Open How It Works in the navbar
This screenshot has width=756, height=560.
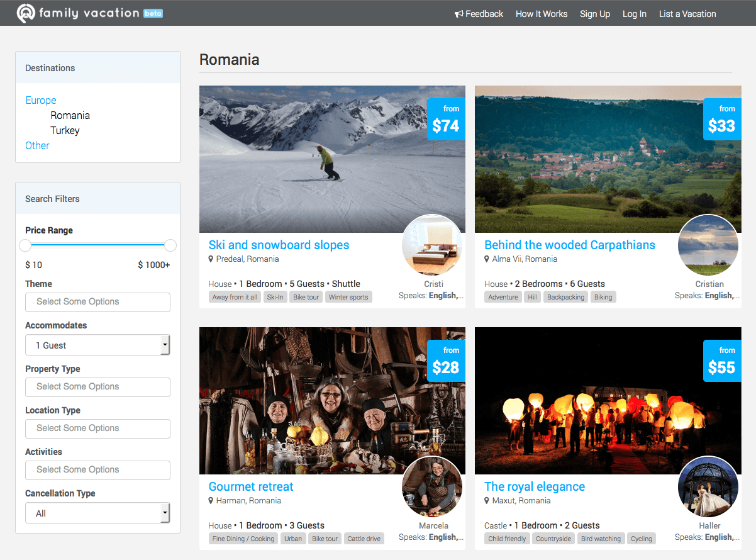541,14
